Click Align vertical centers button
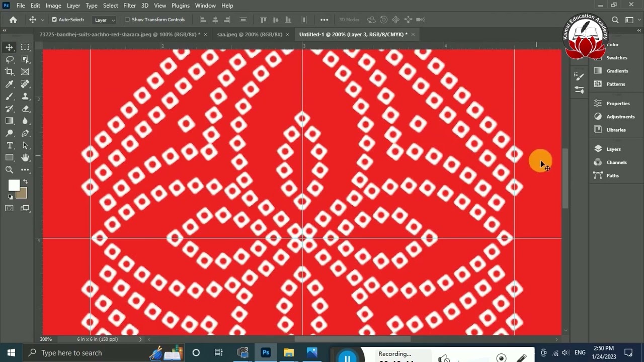644x362 pixels. [x=276, y=20]
